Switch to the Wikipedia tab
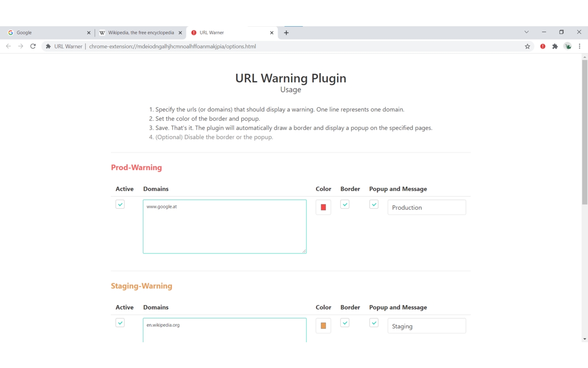Screen dimensions: 588x368 coord(141,33)
